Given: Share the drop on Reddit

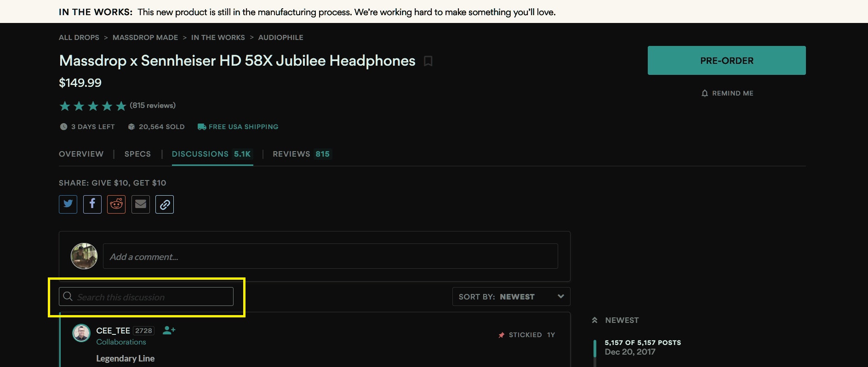Looking at the screenshot, I should coord(116,204).
